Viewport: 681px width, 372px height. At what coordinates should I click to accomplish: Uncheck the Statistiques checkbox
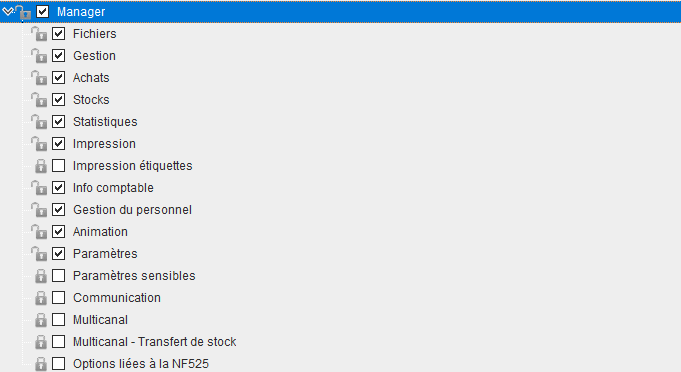pos(59,122)
